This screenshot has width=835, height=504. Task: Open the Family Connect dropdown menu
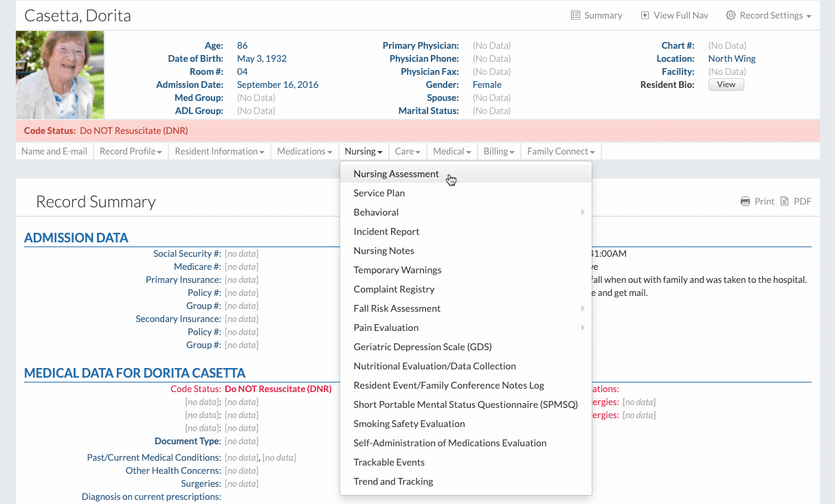pyautogui.click(x=561, y=151)
